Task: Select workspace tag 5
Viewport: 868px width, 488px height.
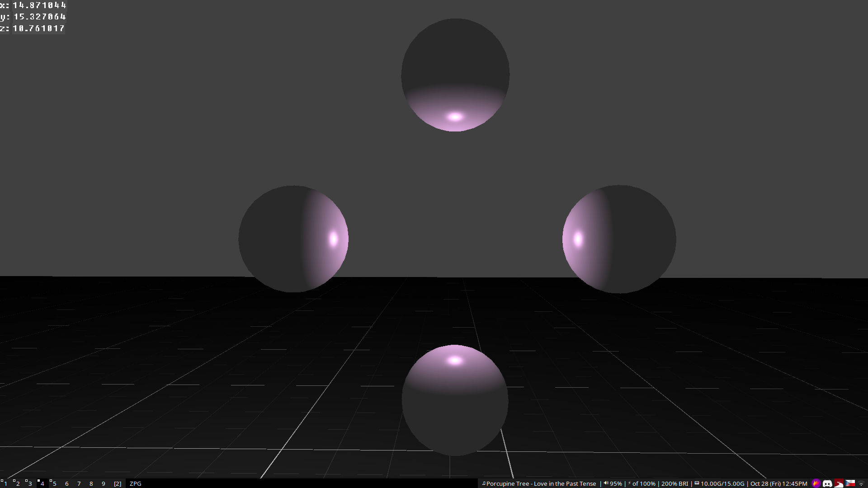Action: point(54,483)
